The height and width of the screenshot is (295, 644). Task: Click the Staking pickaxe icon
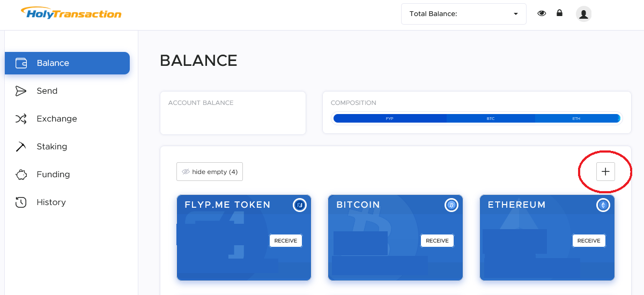21,147
